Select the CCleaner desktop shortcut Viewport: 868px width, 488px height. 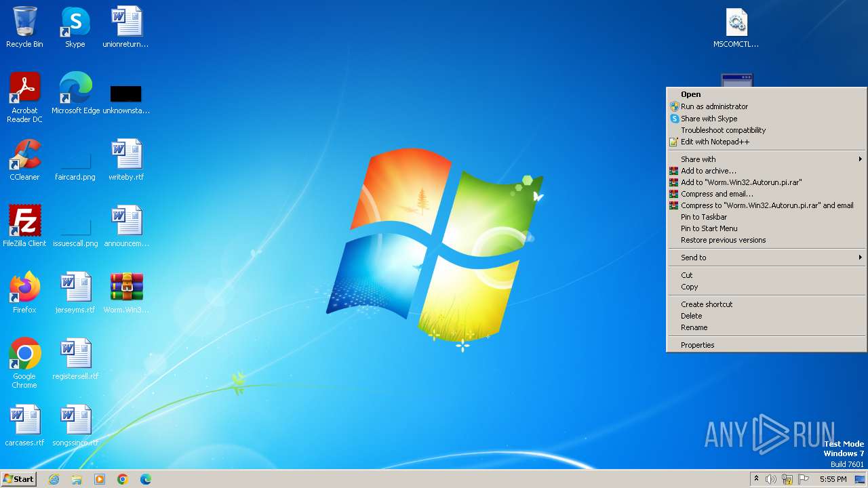point(24,160)
